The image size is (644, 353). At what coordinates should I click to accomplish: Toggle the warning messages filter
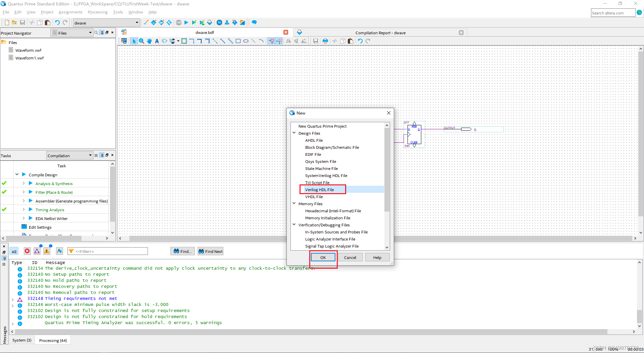(47, 251)
